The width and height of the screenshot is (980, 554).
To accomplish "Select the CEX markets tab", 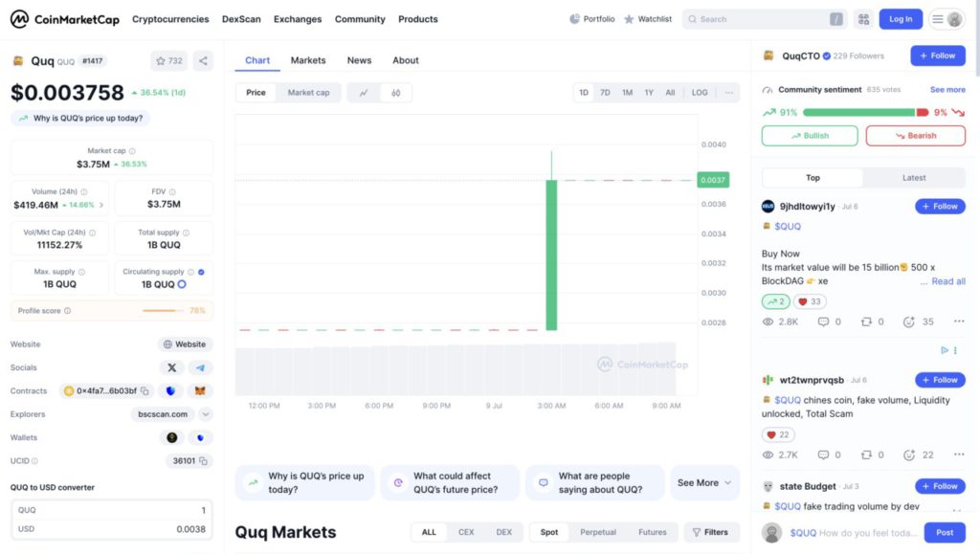I will pyautogui.click(x=466, y=532).
